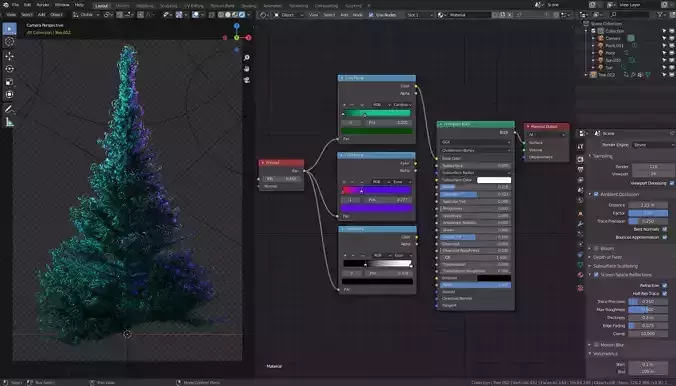Switch to rendered viewport shading
Image resolution: width=676 pixels, height=386 pixels.
(242, 15)
